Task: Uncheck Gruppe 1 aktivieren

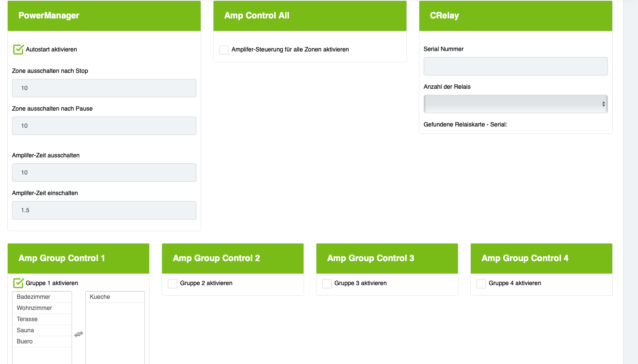Action: (x=18, y=283)
